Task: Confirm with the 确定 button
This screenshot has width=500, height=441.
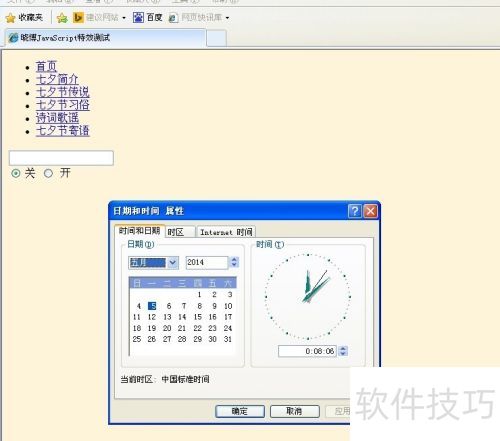Action: click(x=240, y=411)
